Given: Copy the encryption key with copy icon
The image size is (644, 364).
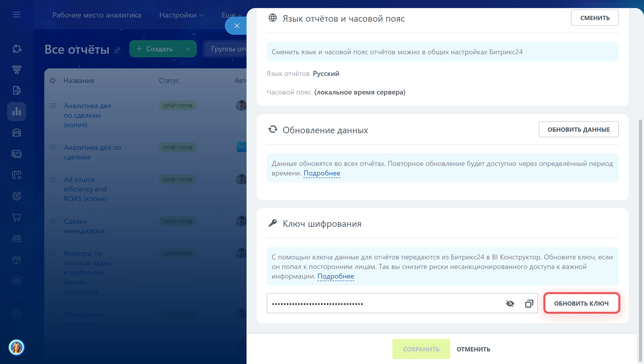Looking at the screenshot, I should (x=529, y=304).
